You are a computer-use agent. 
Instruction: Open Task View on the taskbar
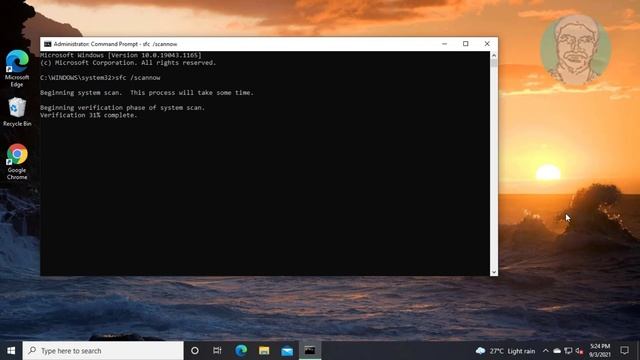click(x=217, y=351)
